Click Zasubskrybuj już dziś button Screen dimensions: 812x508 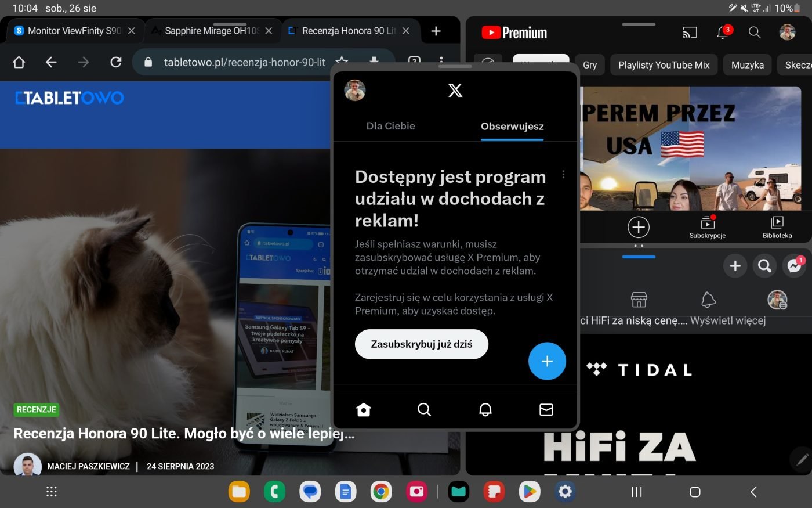[x=422, y=344]
